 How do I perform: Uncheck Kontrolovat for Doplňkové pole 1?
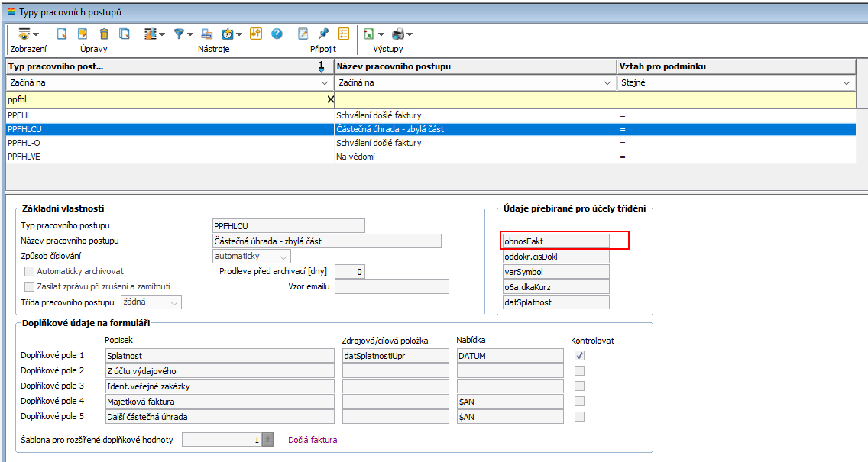coord(580,355)
